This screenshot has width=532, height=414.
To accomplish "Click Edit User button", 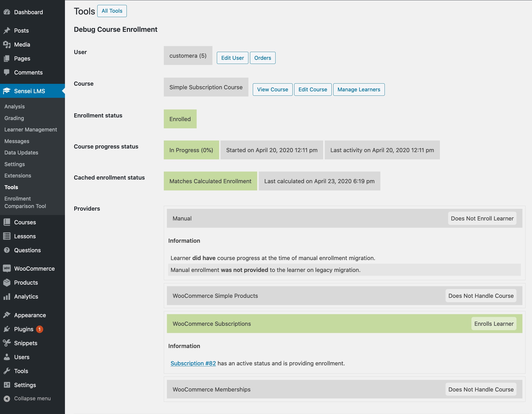I will click(232, 58).
